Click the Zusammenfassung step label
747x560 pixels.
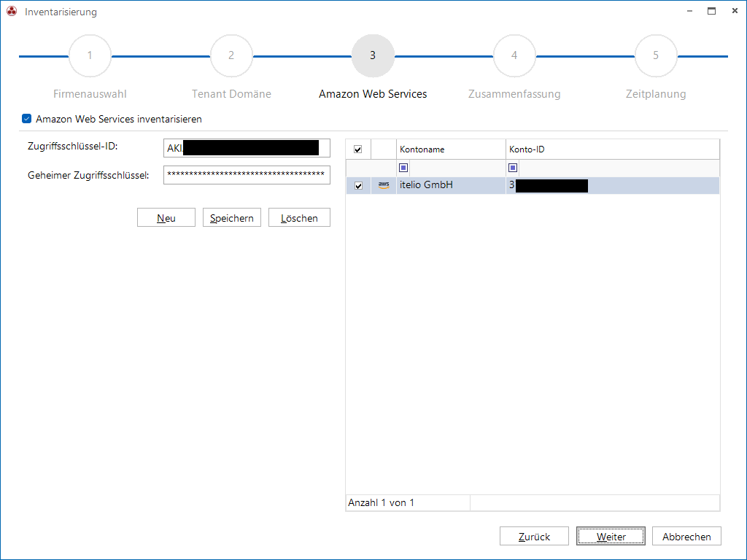(x=514, y=94)
